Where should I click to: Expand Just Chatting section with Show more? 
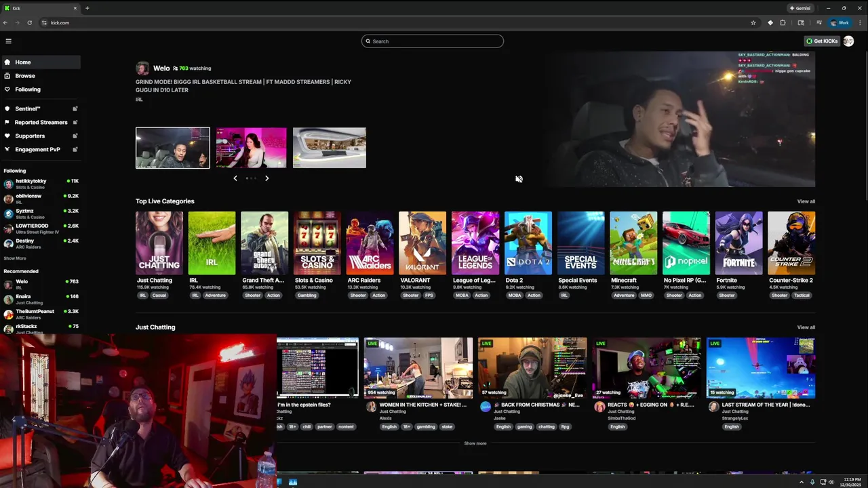click(x=475, y=443)
